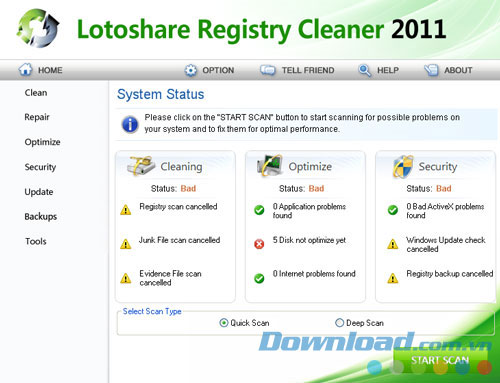Click the Tell Friend chat bubble icon
This screenshot has width=500, height=383.
[x=268, y=70]
